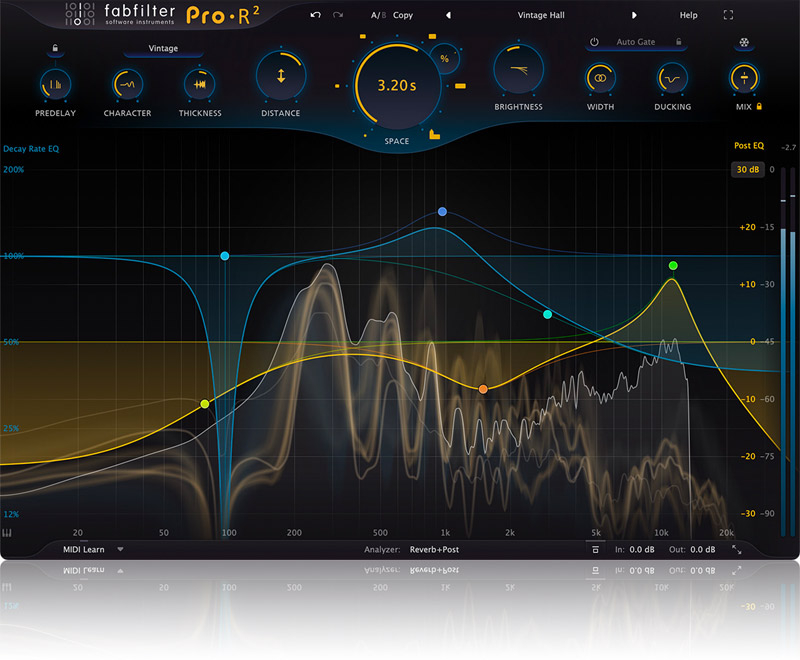Open the Vintage Hall preset menu
This screenshot has width=800, height=660.
[541, 15]
